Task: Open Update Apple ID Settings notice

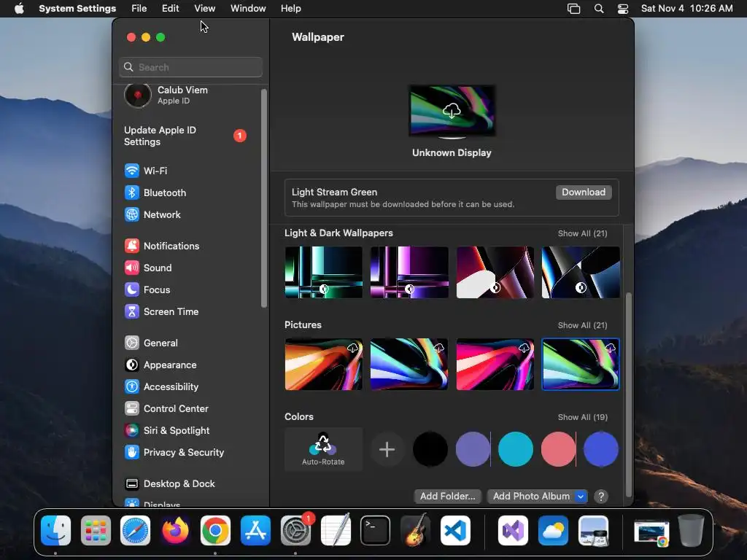Action: click(185, 136)
